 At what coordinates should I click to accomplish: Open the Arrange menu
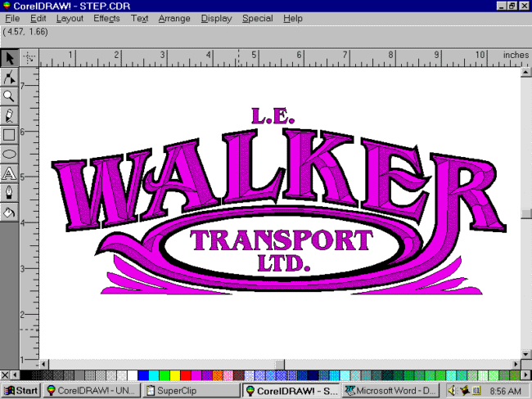pyautogui.click(x=174, y=18)
